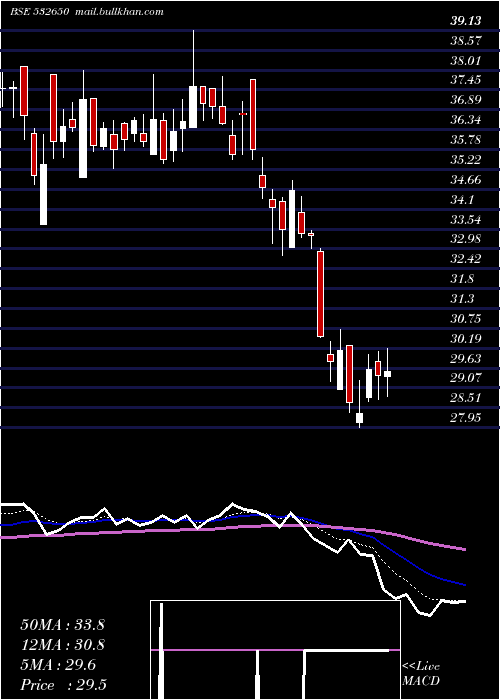
Task: Click the 32.98 price label
Action: pos(466,238)
